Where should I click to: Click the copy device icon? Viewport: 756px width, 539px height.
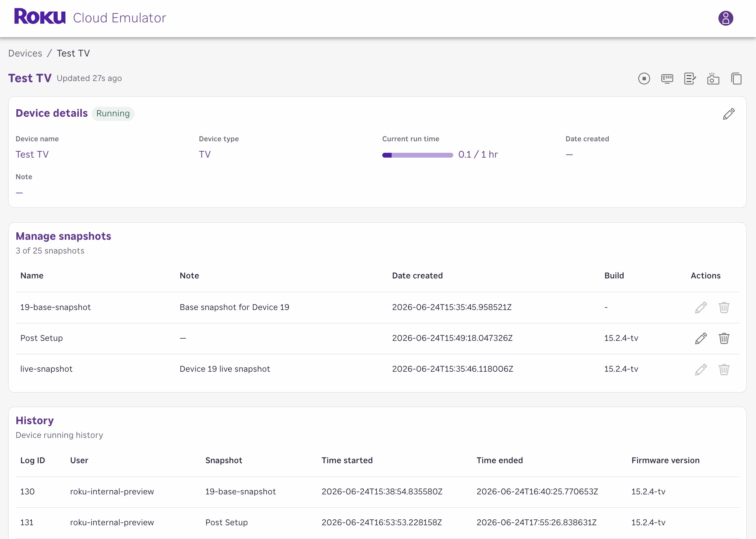point(736,78)
